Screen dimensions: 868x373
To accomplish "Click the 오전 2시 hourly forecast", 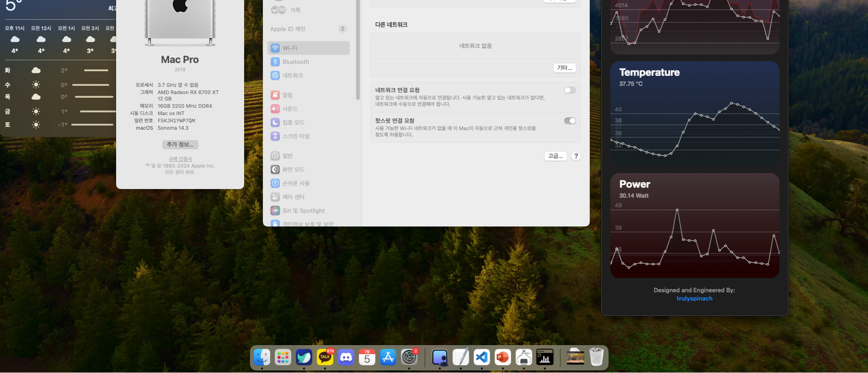I will 90,39.
